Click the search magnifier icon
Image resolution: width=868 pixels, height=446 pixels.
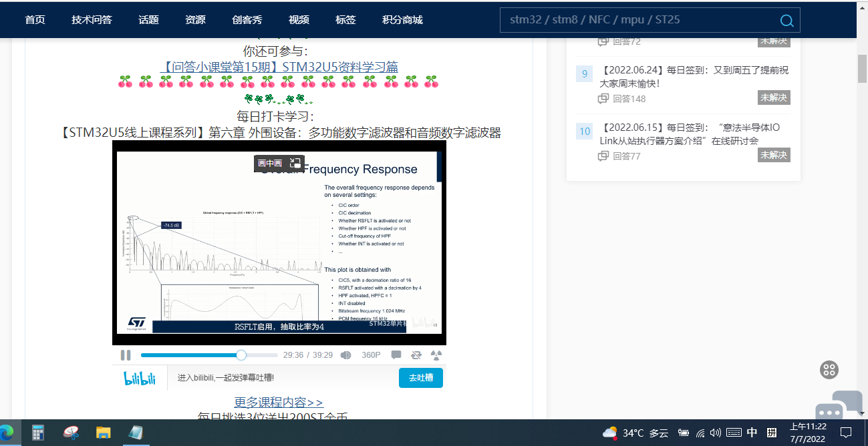(786, 20)
